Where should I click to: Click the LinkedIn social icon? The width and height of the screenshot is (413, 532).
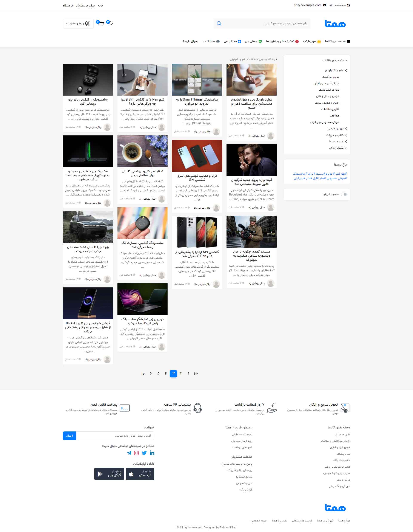click(152, 453)
